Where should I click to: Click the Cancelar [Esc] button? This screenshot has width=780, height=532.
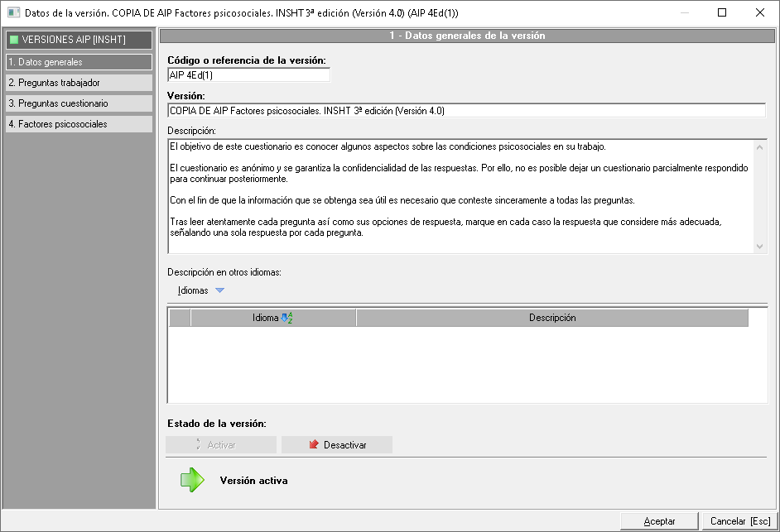click(740, 521)
